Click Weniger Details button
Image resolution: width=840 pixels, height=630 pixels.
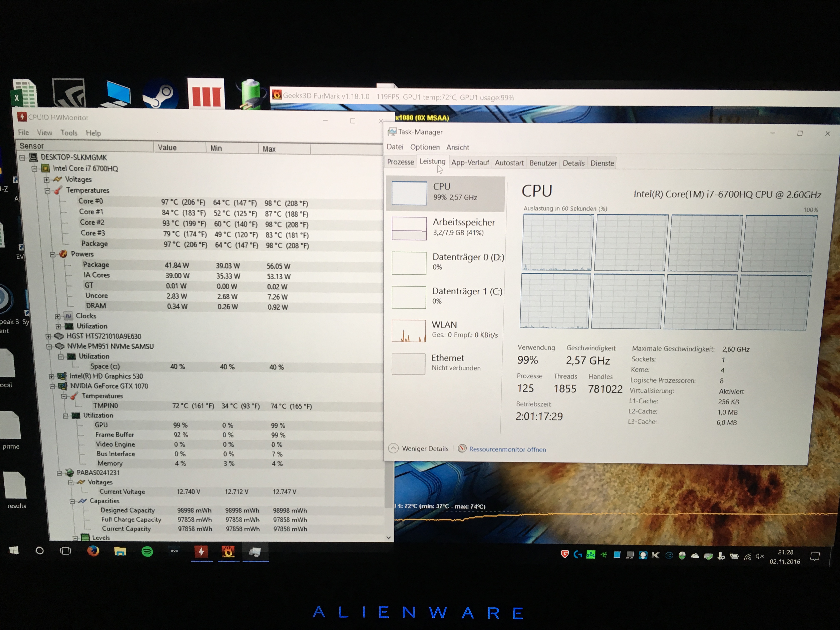tap(419, 449)
